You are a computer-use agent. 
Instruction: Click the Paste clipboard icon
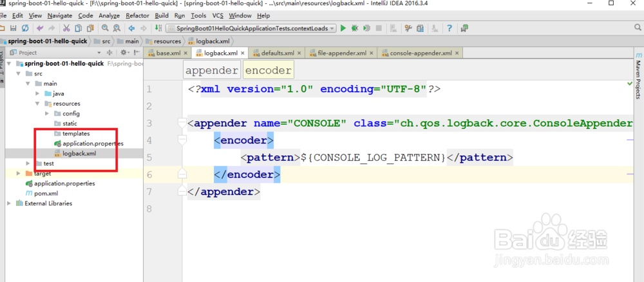[90, 28]
